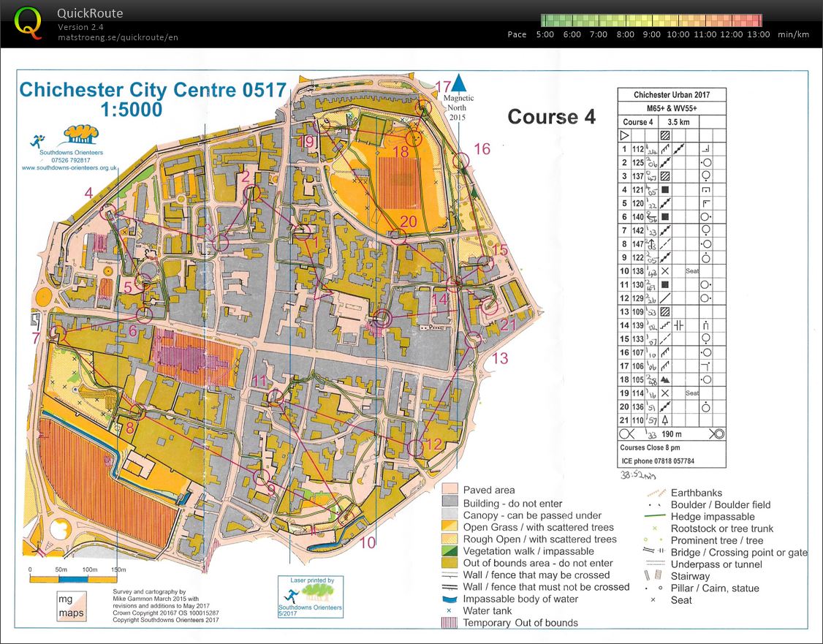Click the min/km unit label
Viewport: 823px width, 644px height.
[x=793, y=34]
